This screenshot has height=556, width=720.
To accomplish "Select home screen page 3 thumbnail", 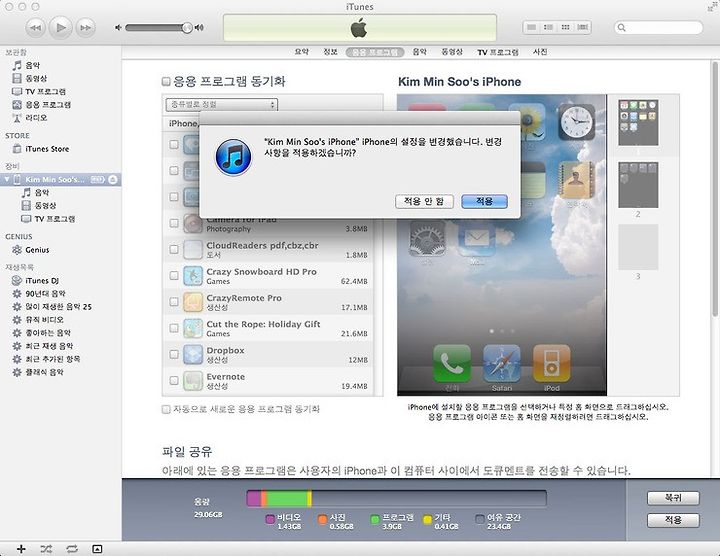I will [638, 247].
